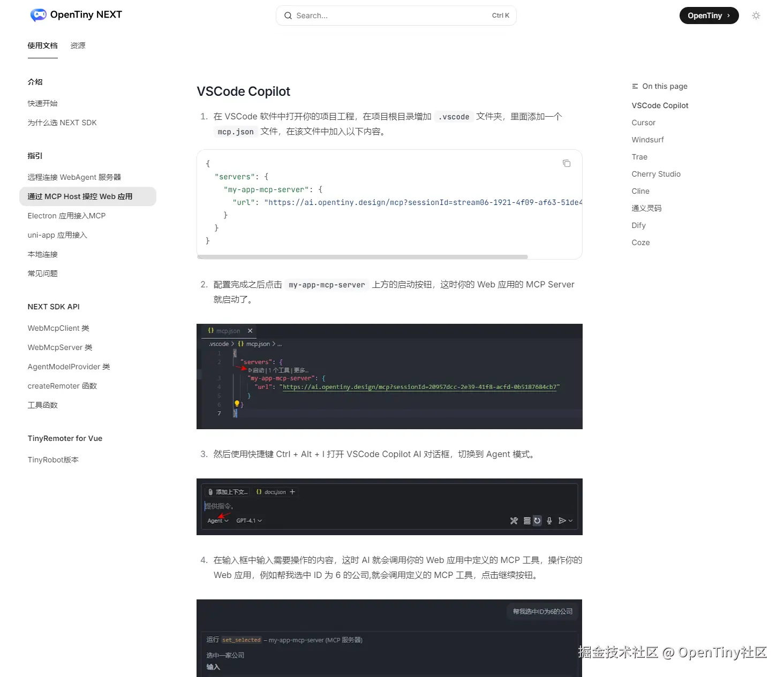Jump to Trae section

point(639,157)
